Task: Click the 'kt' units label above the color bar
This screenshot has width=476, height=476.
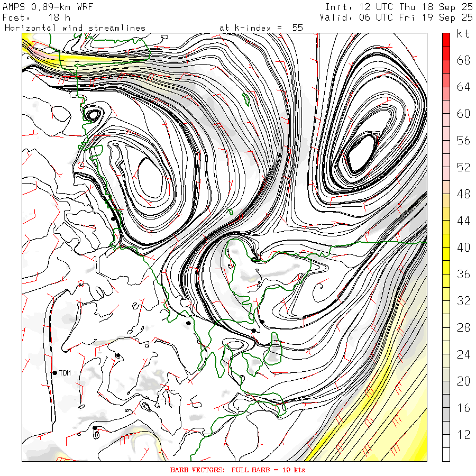Action: click(463, 34)
